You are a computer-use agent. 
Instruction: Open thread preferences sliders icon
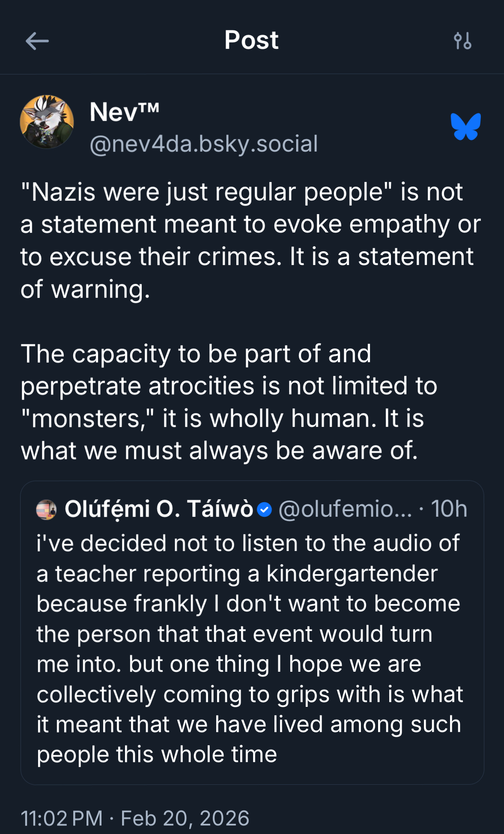[x=462, y=41]
